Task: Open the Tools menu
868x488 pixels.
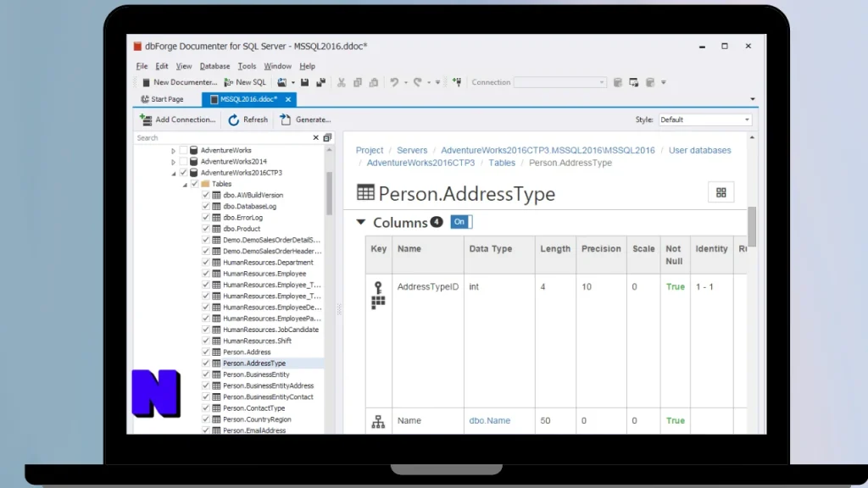Action: [247, 66]
